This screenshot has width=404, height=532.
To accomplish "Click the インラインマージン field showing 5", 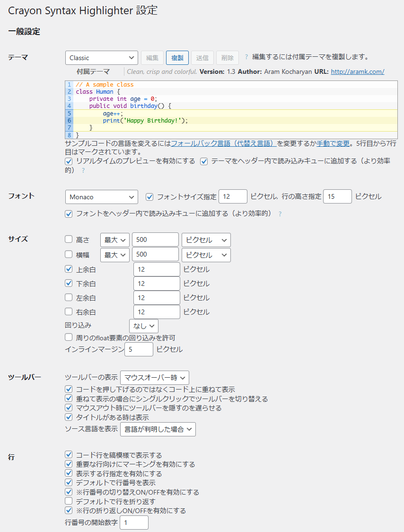I will click(x=139, y=349).
